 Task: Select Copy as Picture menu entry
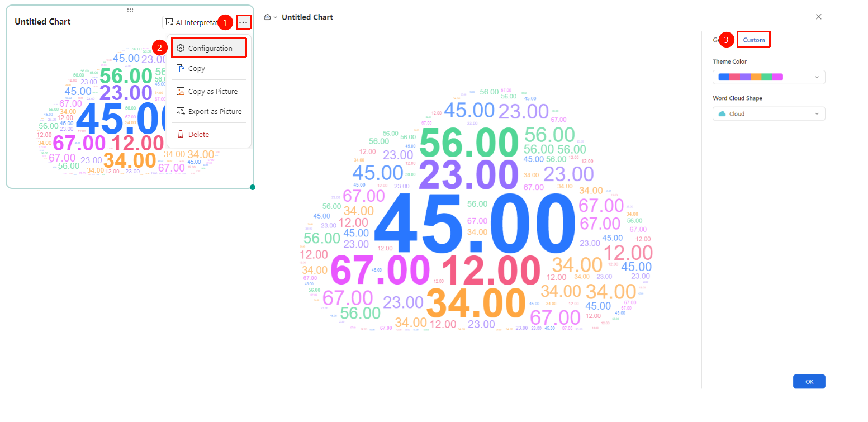pos(209,91)
